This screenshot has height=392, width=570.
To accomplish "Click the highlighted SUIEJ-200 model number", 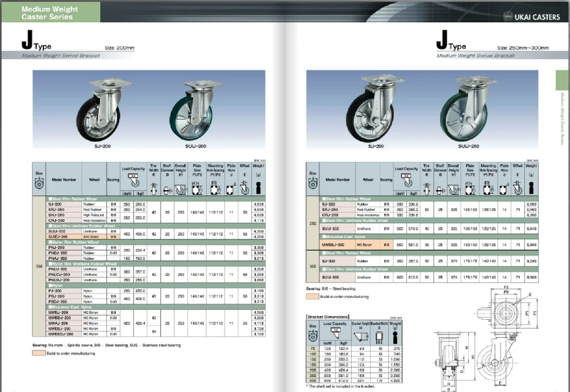I will (59, 236).
